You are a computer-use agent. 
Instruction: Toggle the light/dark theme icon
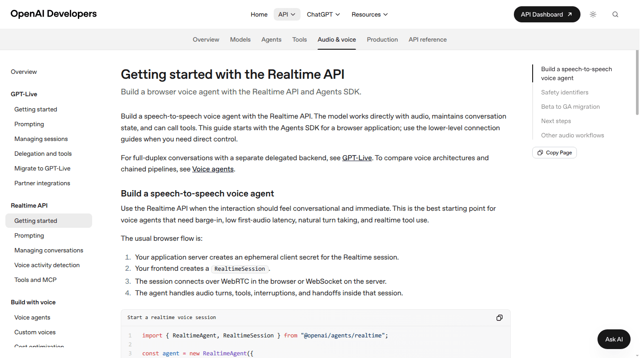click(x=593, y=14)
